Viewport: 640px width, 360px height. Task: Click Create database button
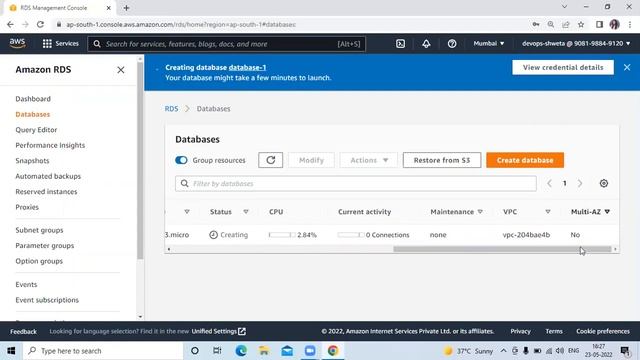pyautogui.click(x=525, y=160)
